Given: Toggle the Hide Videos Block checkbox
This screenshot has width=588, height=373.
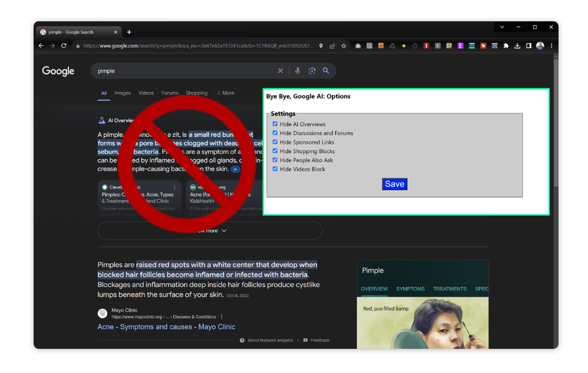Looking at the screenshot, I should point(275,169).
